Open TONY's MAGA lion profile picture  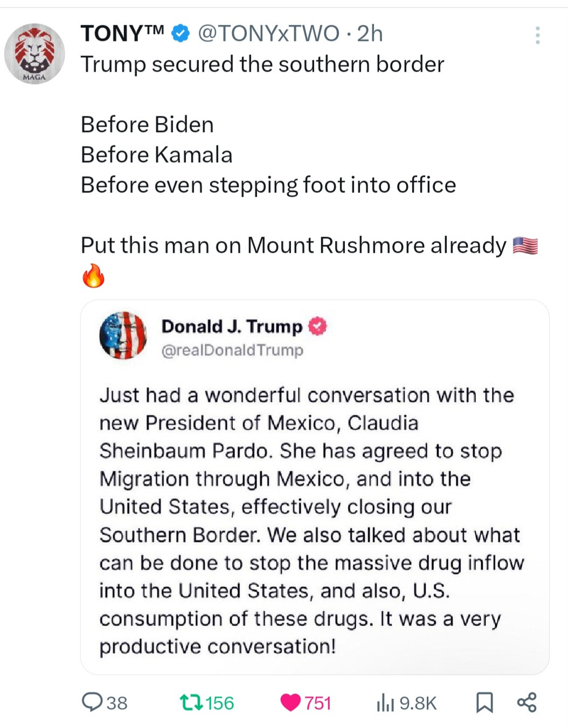click(34, 53)
